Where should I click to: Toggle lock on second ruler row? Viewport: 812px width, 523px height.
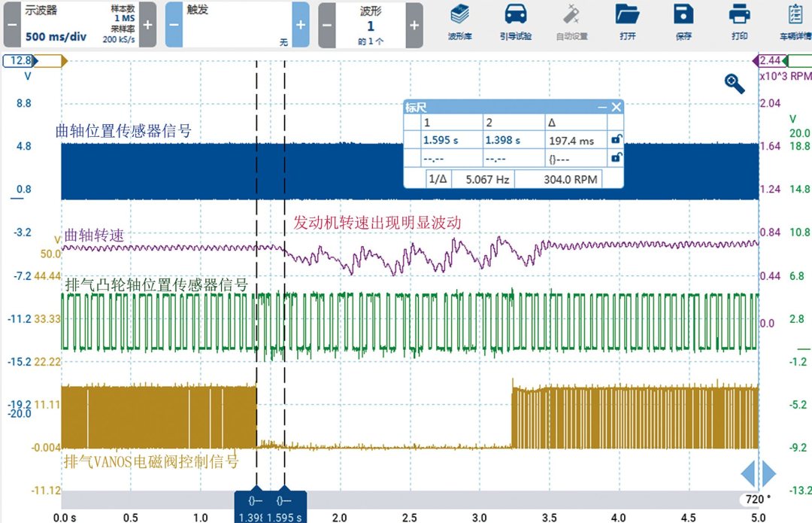tap(616, 157)
